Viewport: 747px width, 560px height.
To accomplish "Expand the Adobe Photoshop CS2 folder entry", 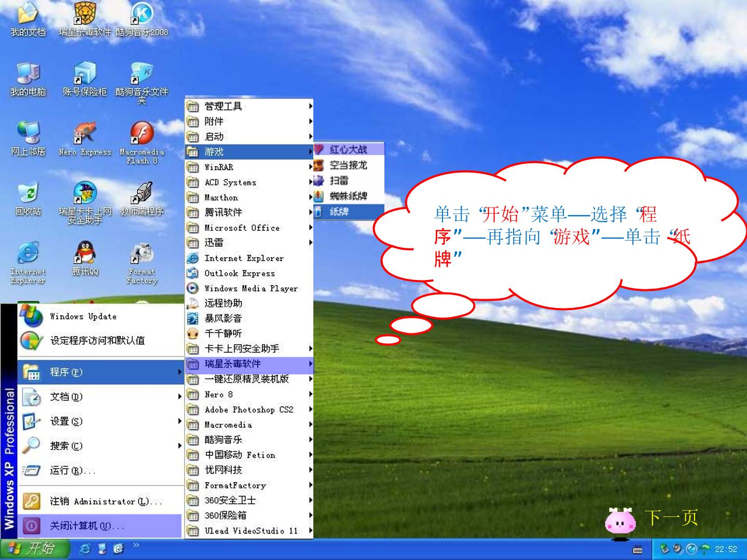I will [x=250, y=410].
